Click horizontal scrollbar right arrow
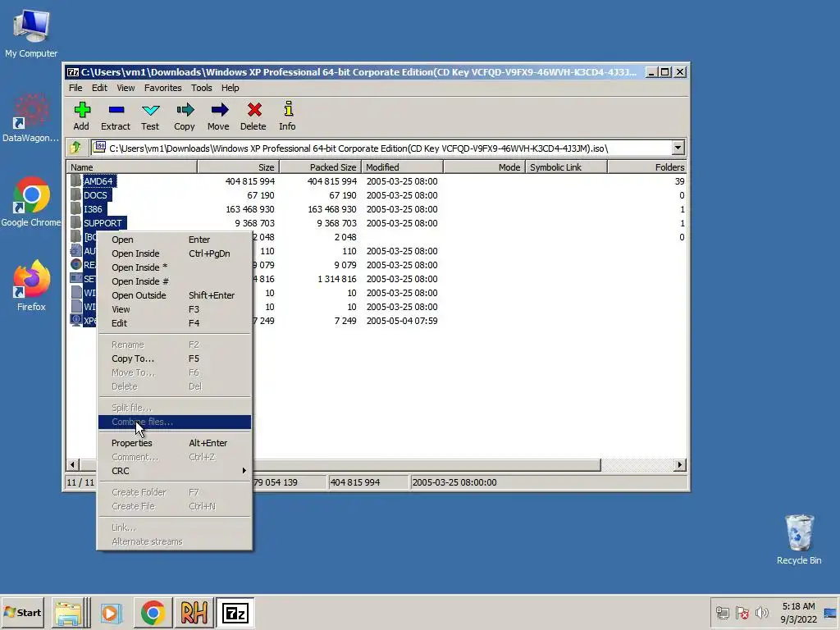This screenshot has height=630, width=840. click(680, 464)
